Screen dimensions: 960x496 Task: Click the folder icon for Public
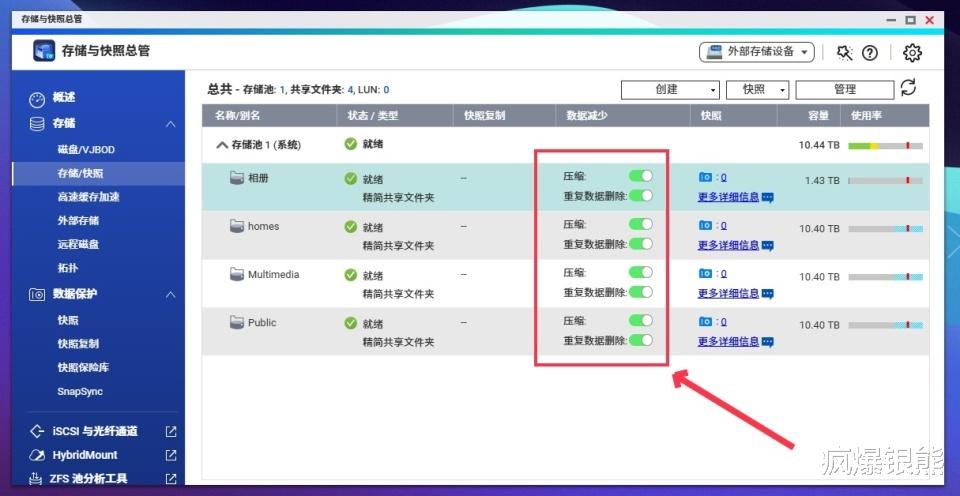(237, 322)
